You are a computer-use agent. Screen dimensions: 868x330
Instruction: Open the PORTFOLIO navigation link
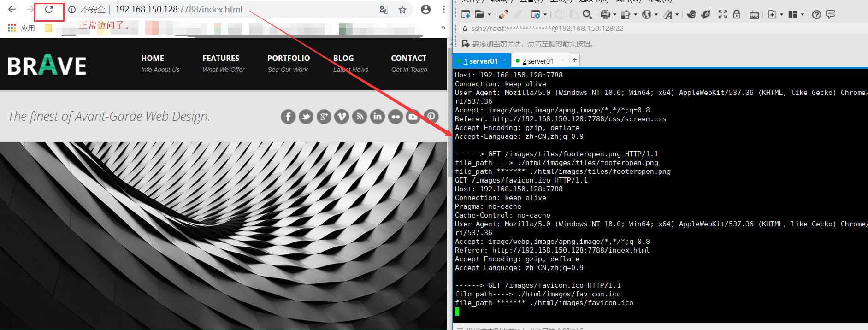tap(289, 59)
